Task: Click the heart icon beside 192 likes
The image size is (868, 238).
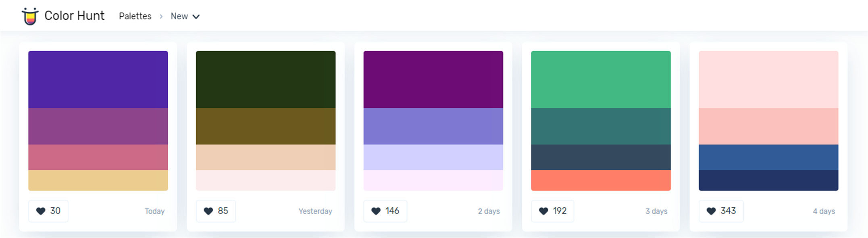Action: (543, 211)
